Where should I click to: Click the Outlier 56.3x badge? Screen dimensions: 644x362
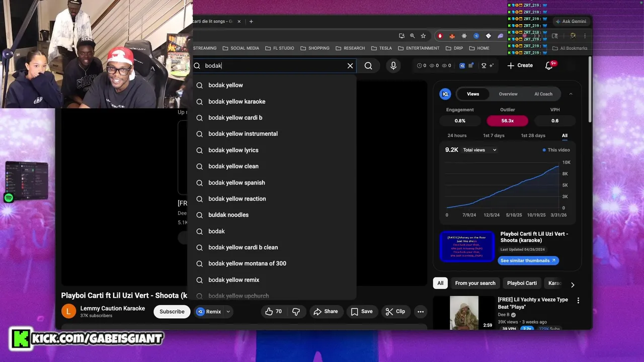pos(507,121)
